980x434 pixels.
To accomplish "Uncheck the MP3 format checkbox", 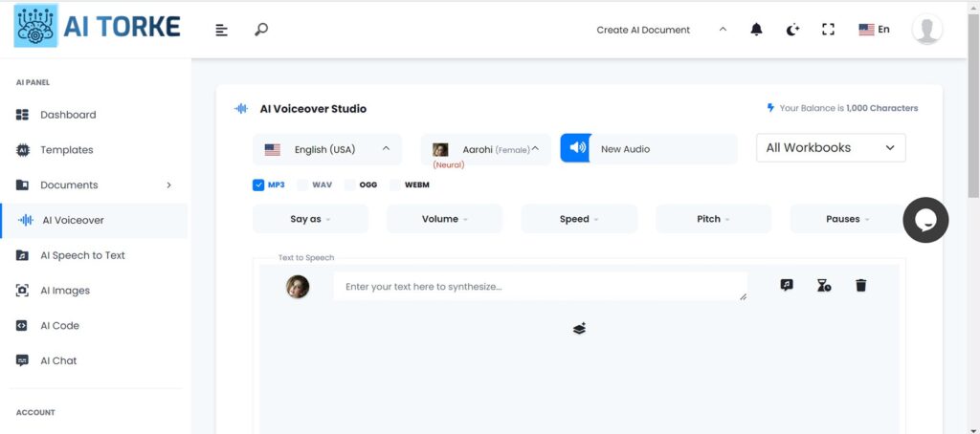I will pos(258,184).
